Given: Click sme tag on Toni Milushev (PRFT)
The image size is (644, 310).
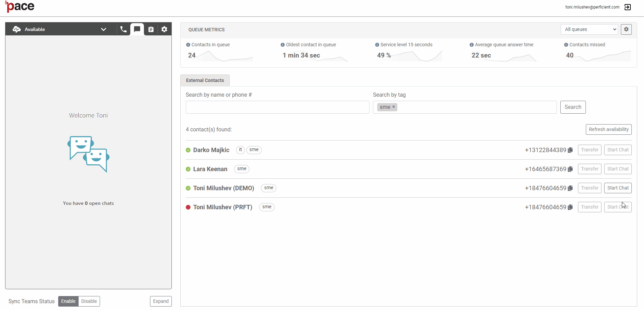Looking at the screenshot, I should tap(267, 207).
